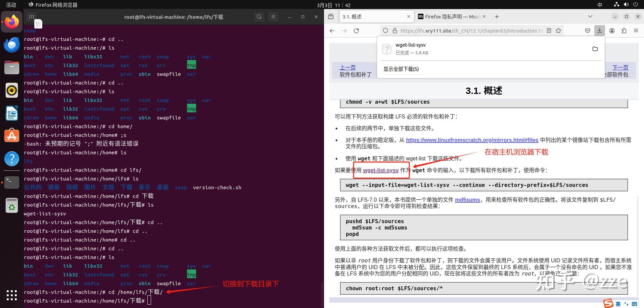Open the extensions puzzle-piece icon
This screenshot has height=308, width=644.
tap(624, 31)
